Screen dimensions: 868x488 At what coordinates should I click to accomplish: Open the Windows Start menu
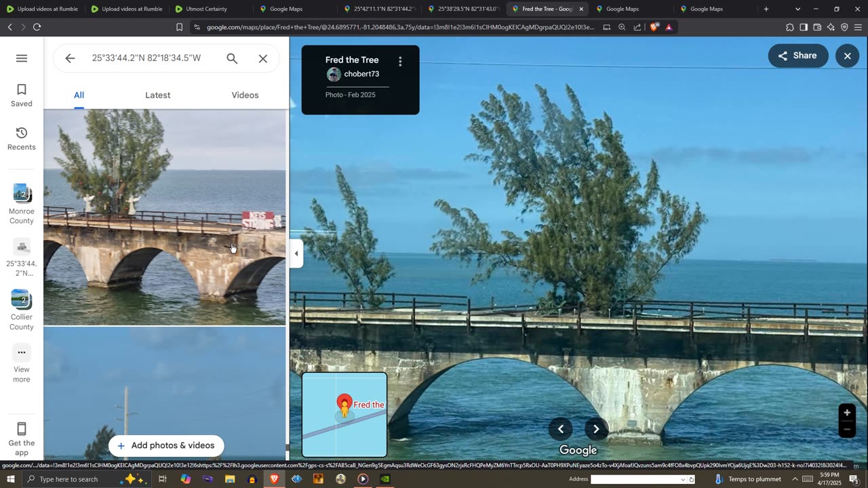coord(10,479)
